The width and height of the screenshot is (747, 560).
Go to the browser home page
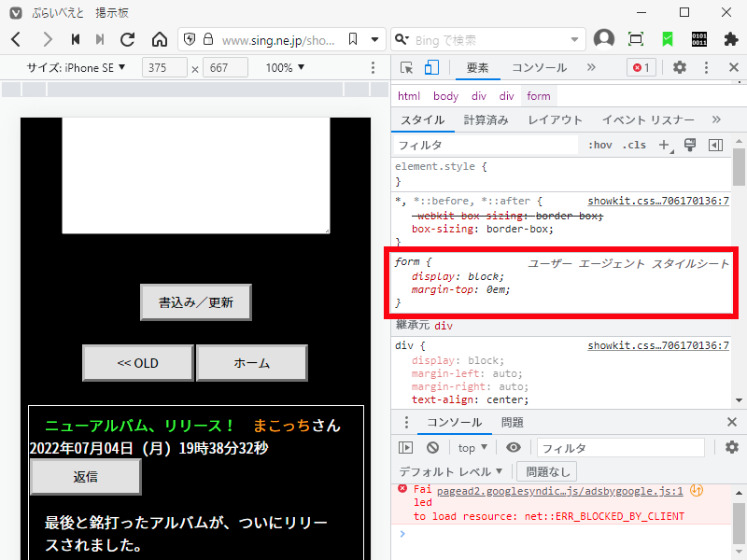tap(159, 39)
